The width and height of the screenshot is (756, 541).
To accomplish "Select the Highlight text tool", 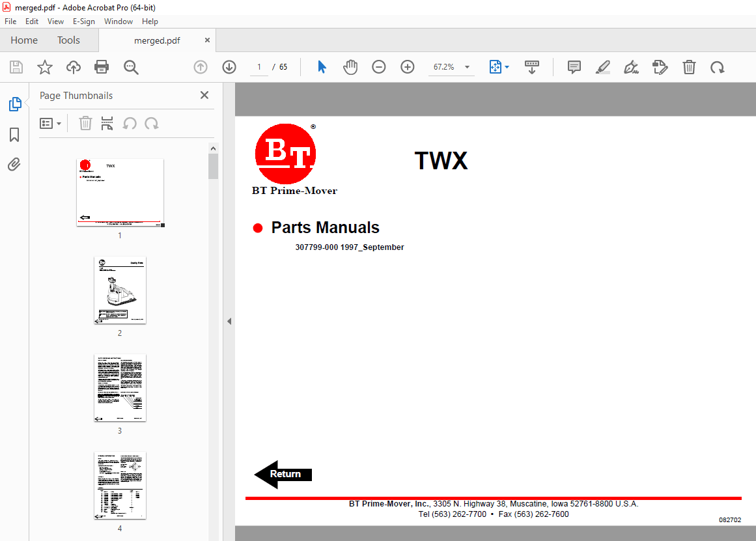I will [x=603, y=67].
